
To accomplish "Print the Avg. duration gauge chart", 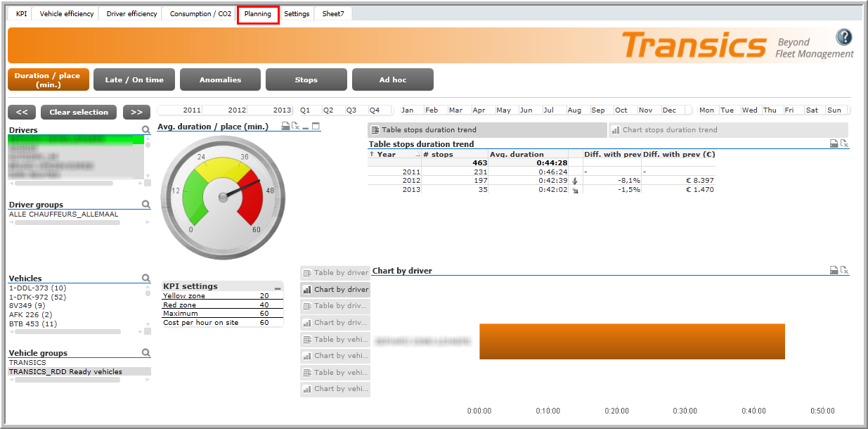I will click(x=285, y=127).
